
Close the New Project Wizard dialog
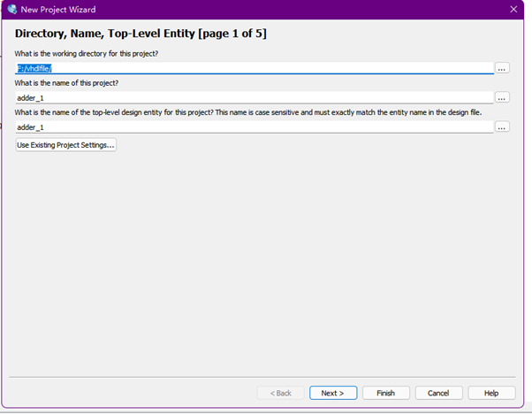pos(513,9)
